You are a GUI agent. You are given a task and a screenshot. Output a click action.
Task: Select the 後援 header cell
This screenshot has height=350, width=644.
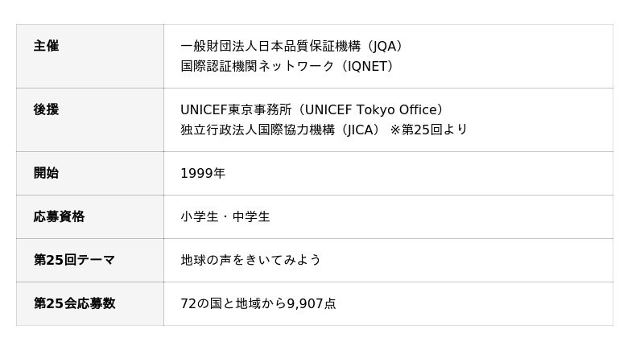click(x=46, y=109)
